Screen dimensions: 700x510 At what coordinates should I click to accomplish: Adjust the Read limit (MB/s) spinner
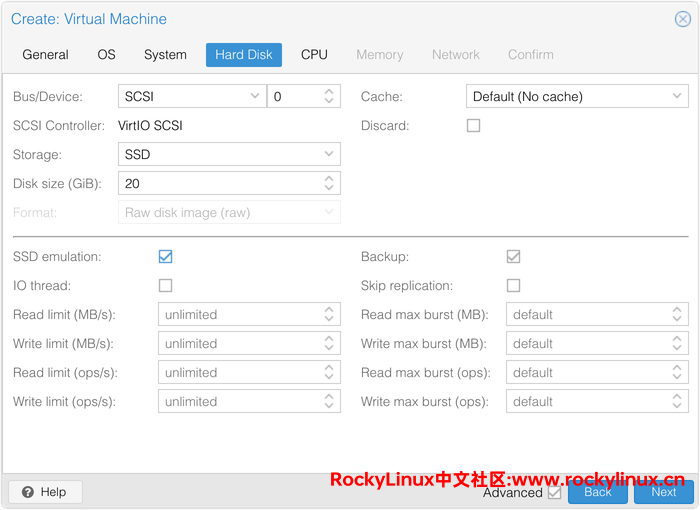329,314
